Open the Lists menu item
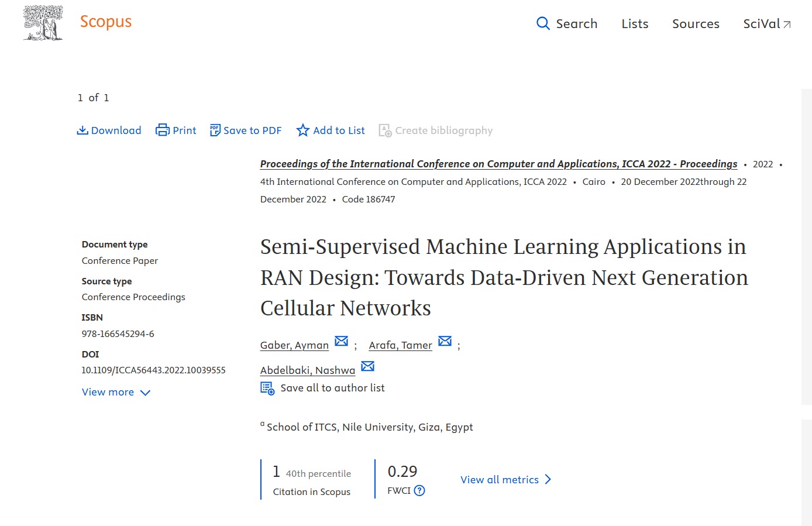Screen dimensions: 812x526 [x=635, y=24]
